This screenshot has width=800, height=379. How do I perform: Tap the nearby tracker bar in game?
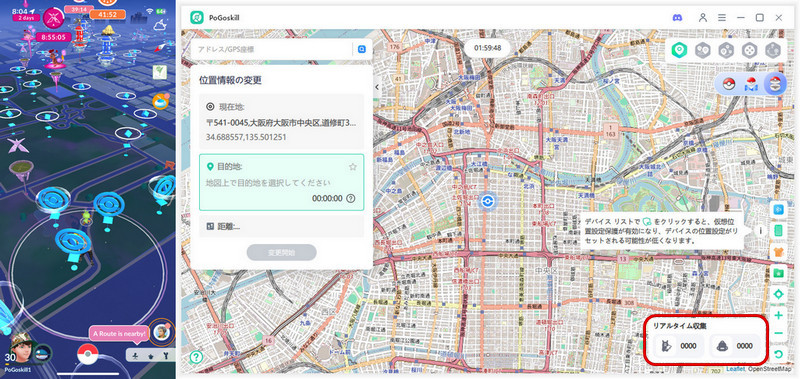click(151, 355)
